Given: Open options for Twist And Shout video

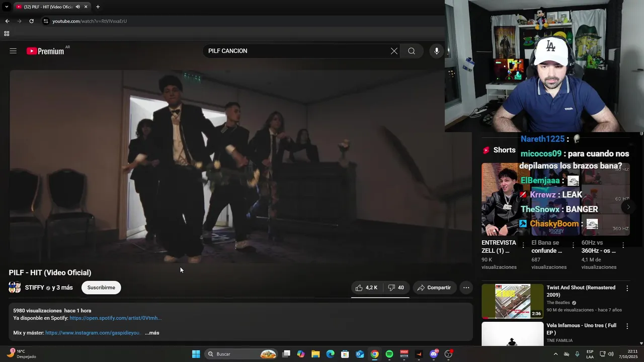Looking at the screenshot, I should pos(627,289).
